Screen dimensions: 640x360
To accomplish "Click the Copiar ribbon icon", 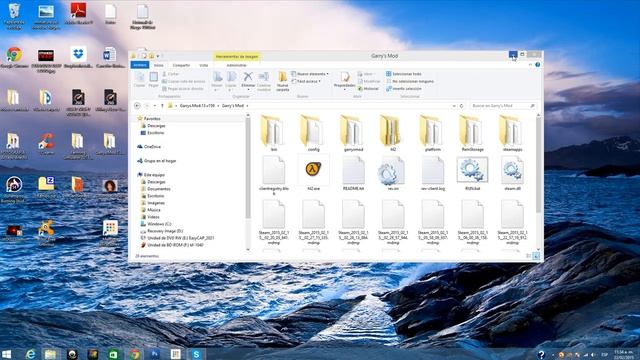I will click(x=140, y=80).
